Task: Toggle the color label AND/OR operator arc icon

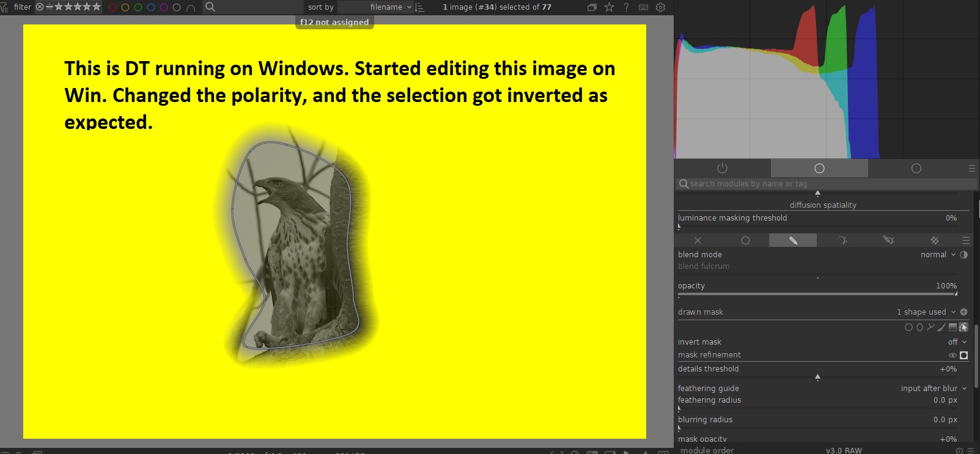Action: pyautogui.click(x=191, y=8)
